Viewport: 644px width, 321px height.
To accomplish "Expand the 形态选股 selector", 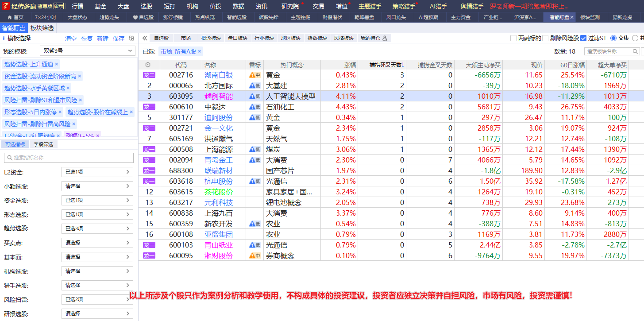I will (97, 215).
